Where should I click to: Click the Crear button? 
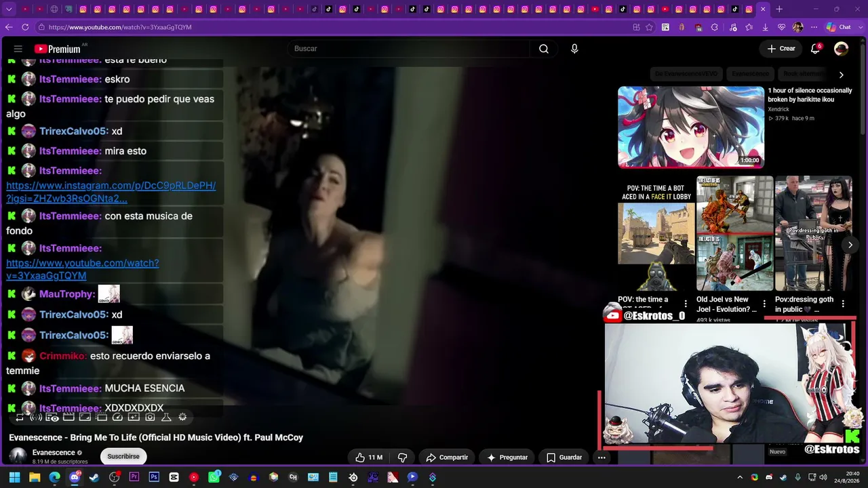pyautogui.click(x=781, y=49)
